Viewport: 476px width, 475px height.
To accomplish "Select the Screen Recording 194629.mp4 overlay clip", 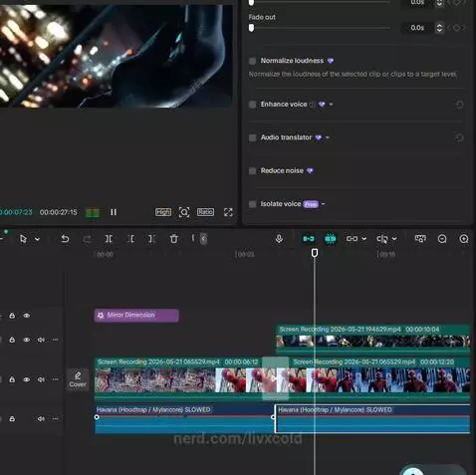I will pyautogui.click(x=373, y=340).
